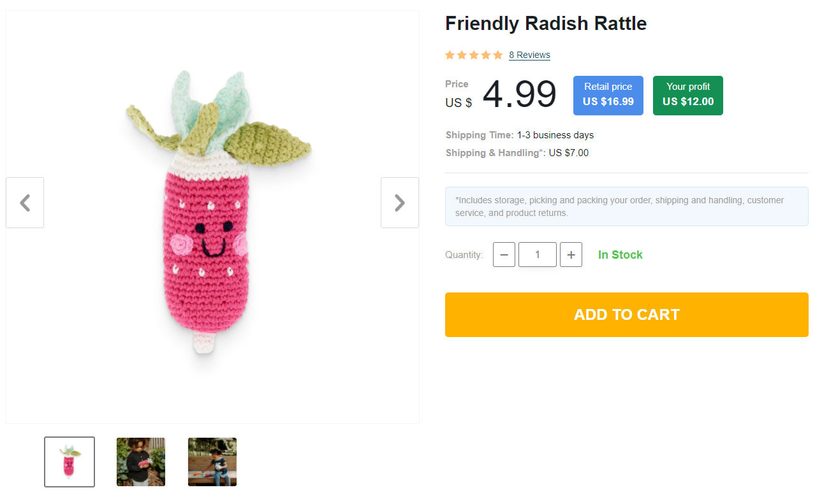The height and width of the screenshot is (504, 815).
Task: Click the plus icon to increase quantity
Action: 571,254
